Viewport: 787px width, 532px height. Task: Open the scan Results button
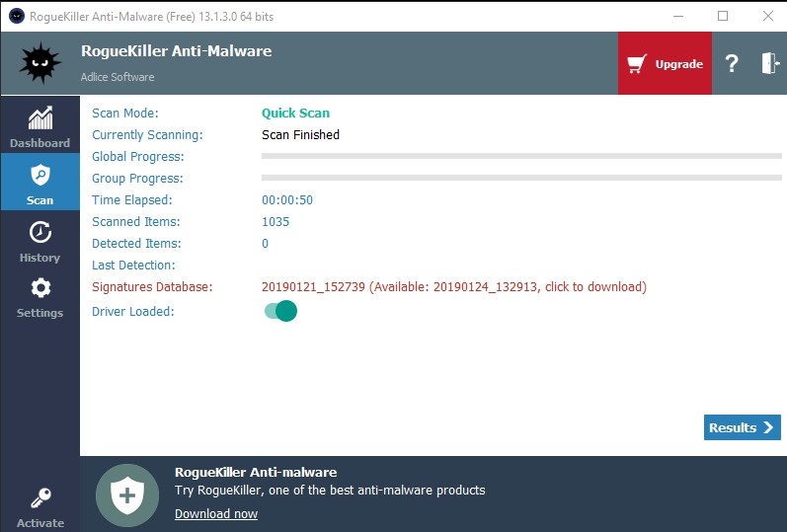pos(742,427)
